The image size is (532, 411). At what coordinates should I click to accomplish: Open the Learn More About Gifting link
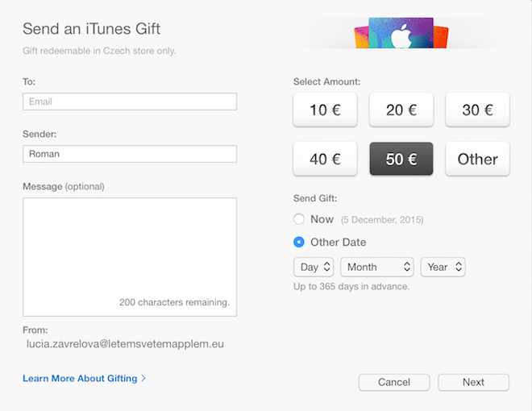[x=81, y=378]
